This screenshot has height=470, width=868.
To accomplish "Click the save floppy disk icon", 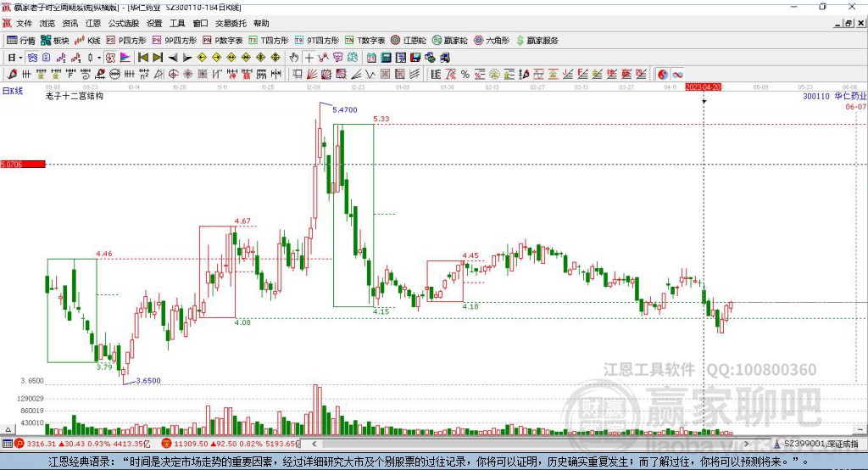I will (415, 58).
